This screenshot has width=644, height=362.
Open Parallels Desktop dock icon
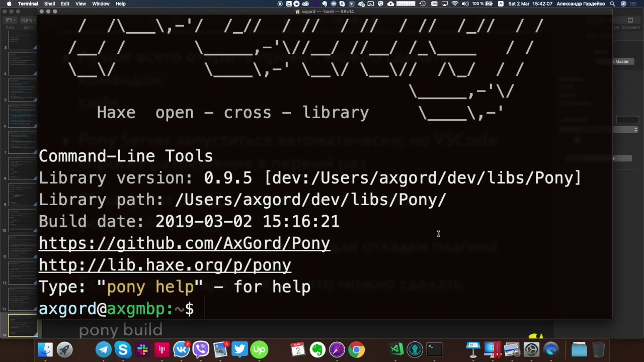pyautogui.click(x=493, y=349)
